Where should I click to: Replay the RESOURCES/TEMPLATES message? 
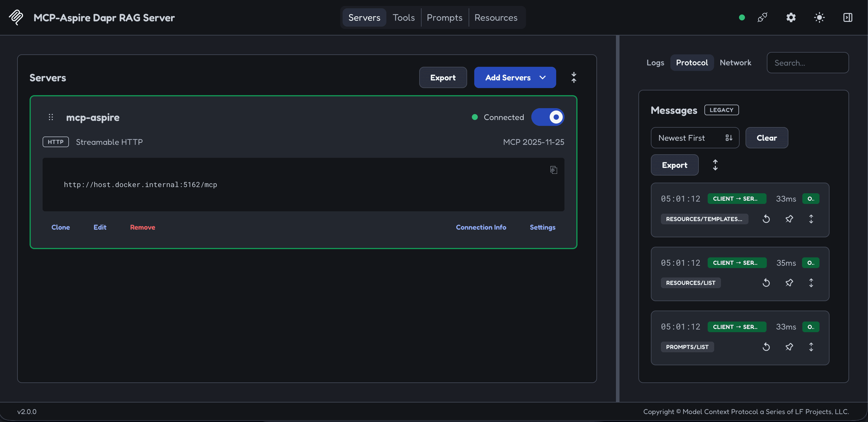[766, 219]
